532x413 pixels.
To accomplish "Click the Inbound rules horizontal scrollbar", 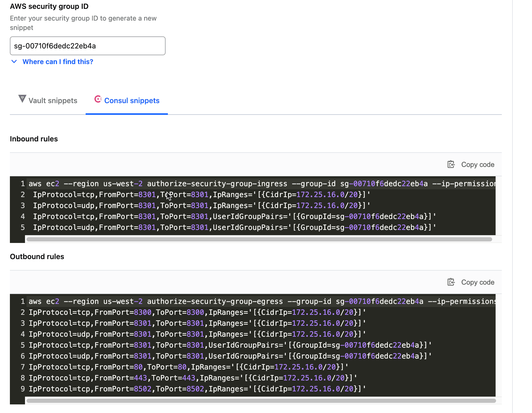I will click(259, 239).
